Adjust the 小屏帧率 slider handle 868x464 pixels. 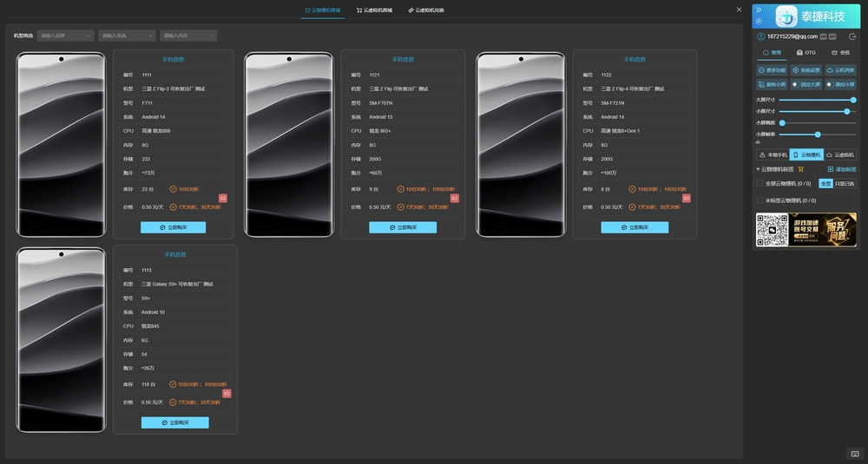(x=818, y=134)
